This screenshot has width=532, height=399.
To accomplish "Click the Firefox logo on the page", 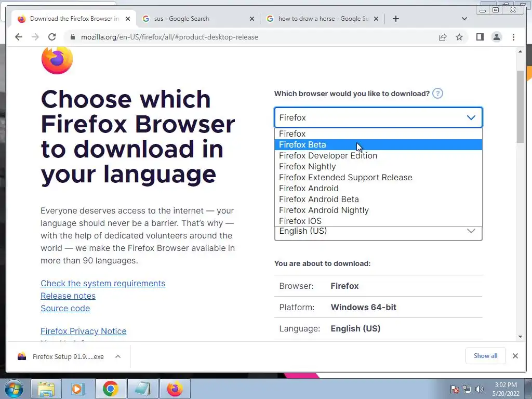I will pos(57,60).
